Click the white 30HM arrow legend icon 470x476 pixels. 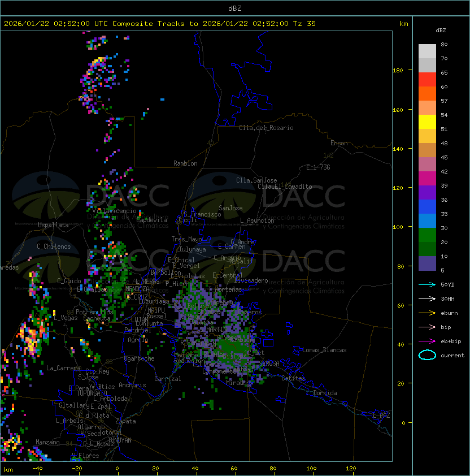[x=427, y=298]
